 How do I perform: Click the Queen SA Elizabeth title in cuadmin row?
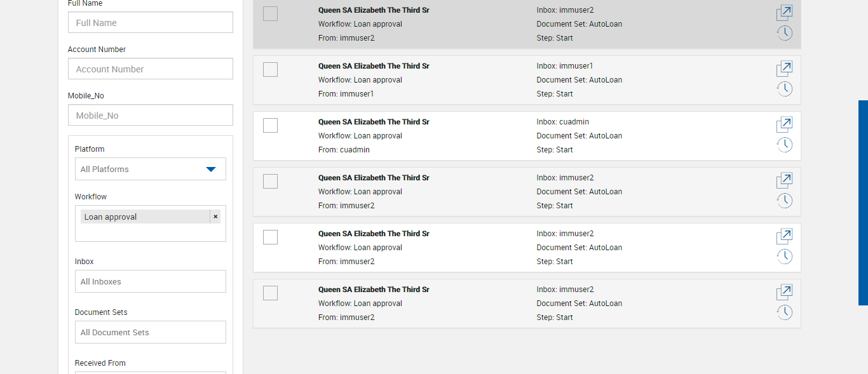[374, 122]
